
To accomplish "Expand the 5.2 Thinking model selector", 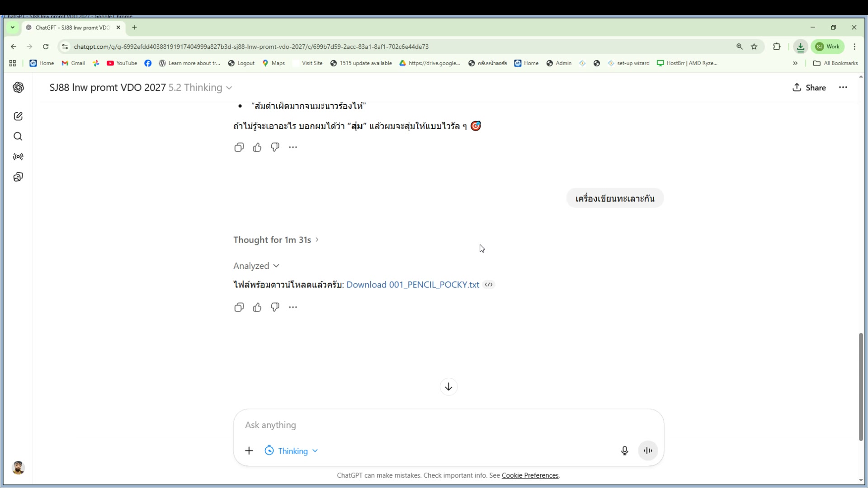I will coord(200,88).
